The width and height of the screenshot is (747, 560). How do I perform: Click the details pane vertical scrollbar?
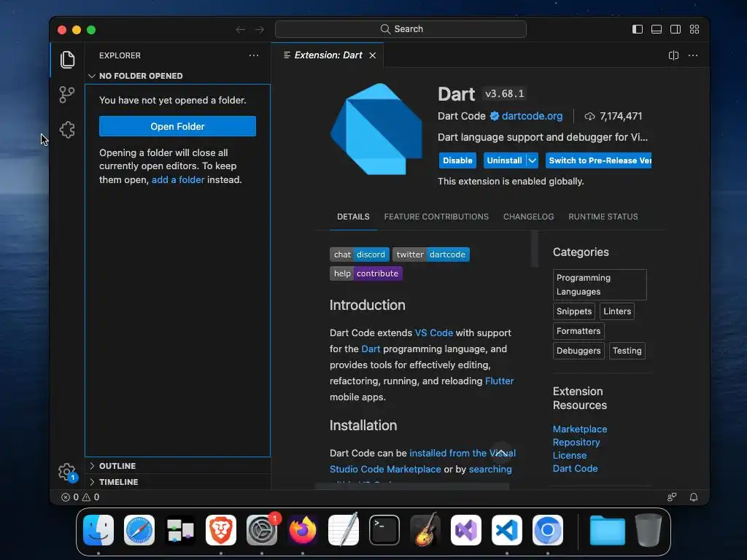tap(535, 249)
